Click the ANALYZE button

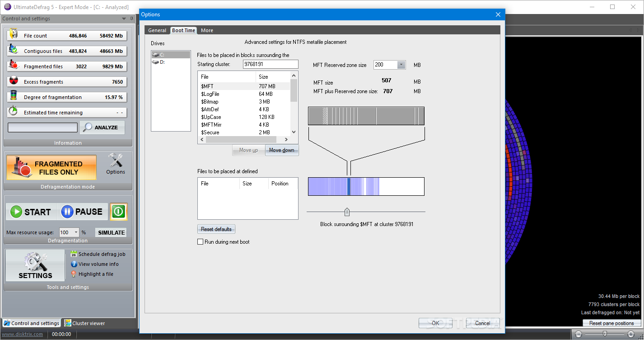102,127
